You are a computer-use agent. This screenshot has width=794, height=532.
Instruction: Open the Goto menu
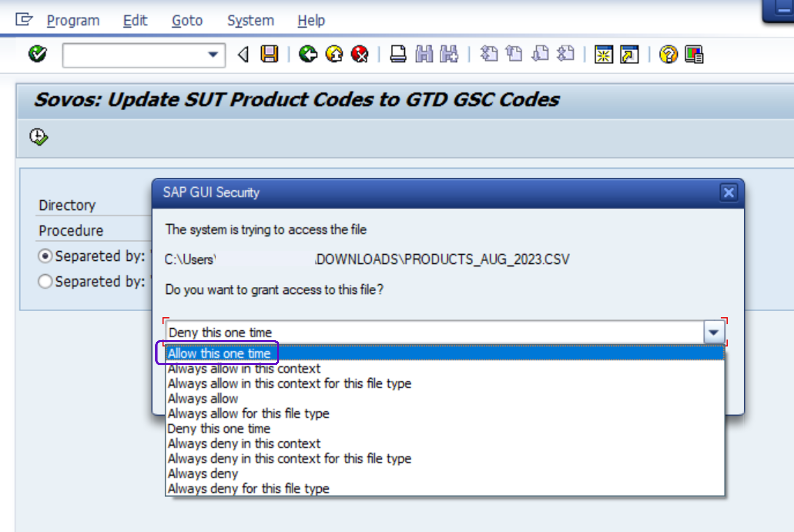click(187, 21)
